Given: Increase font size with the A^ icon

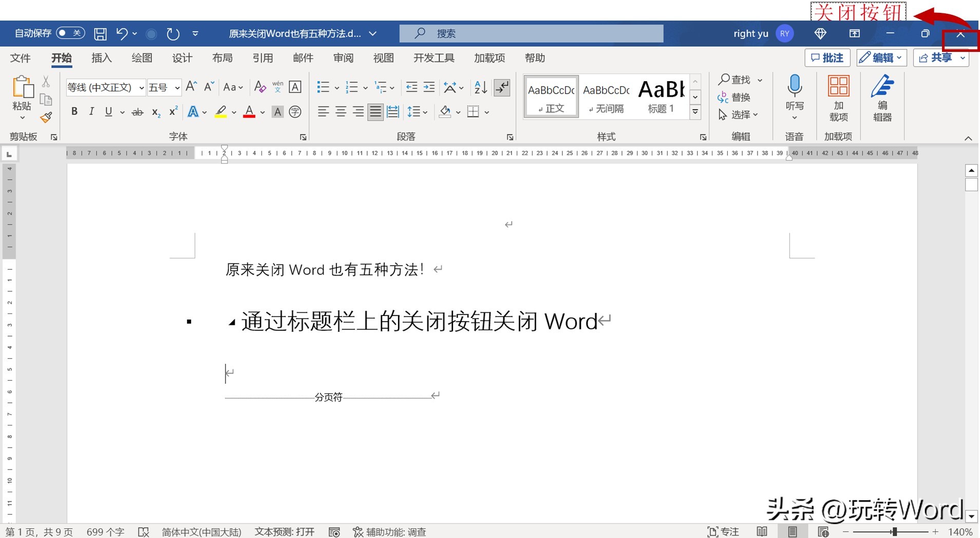Looking at the screenshot, I should 191,86.
